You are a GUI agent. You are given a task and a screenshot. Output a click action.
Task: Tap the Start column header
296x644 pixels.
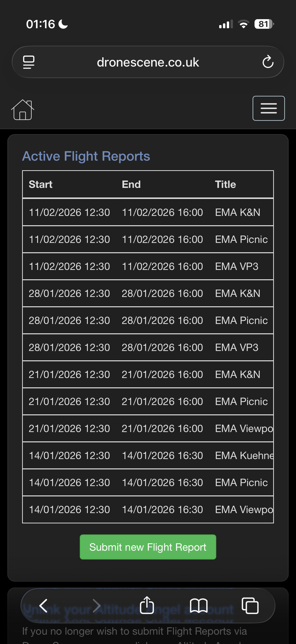click(41, 184)
